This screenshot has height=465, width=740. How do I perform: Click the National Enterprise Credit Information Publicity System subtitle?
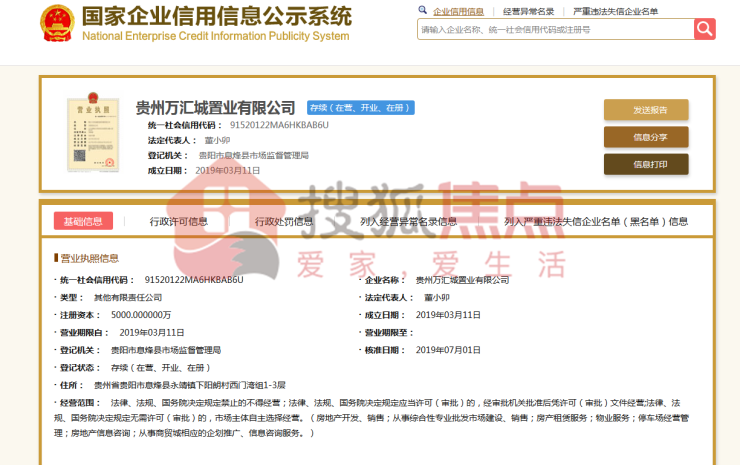(x=216, y=36)
